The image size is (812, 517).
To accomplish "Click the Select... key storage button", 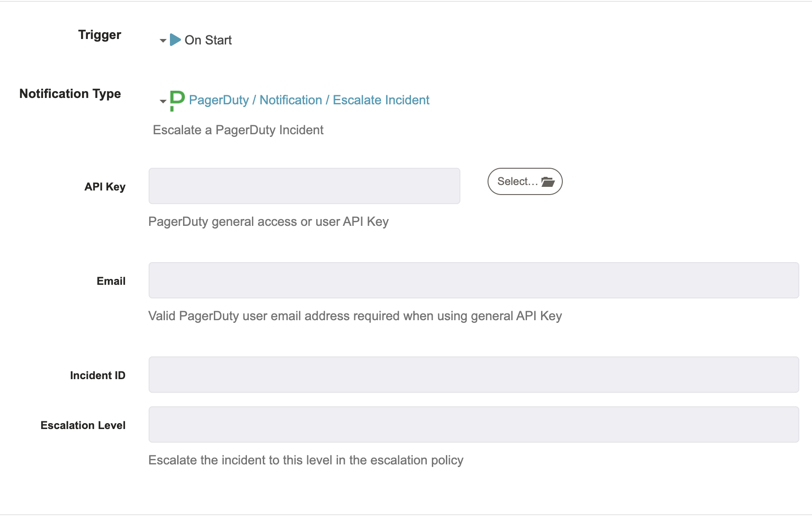I will point(525,181).
